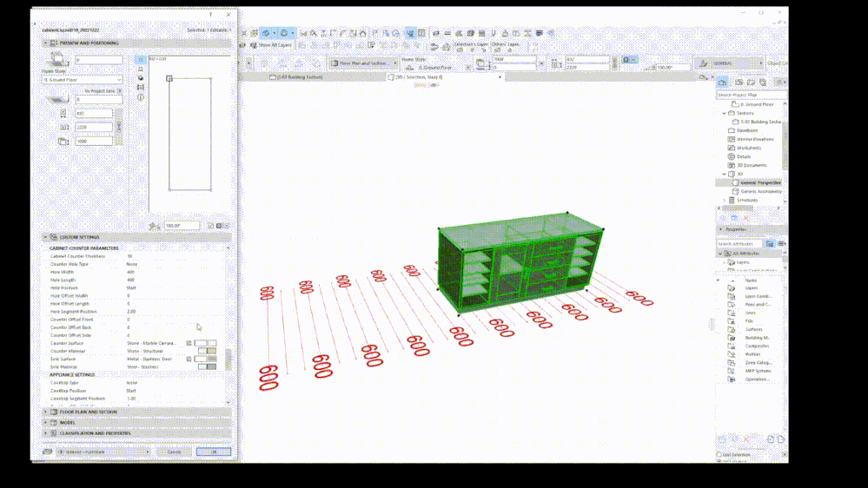Click the Operation Profiles attribute icon
This screenshot has height=488, width=868.
coord(732,379)
